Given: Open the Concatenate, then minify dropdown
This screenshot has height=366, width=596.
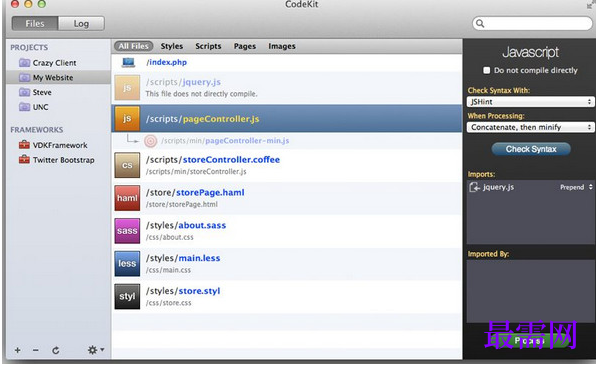Looking at the screenshot, I should coord(530,127).
